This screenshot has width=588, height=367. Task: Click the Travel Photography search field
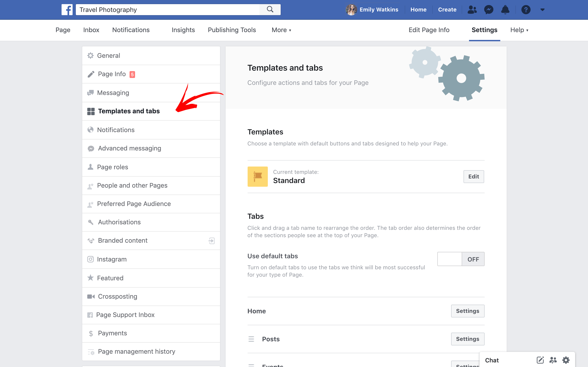(168, 10)
